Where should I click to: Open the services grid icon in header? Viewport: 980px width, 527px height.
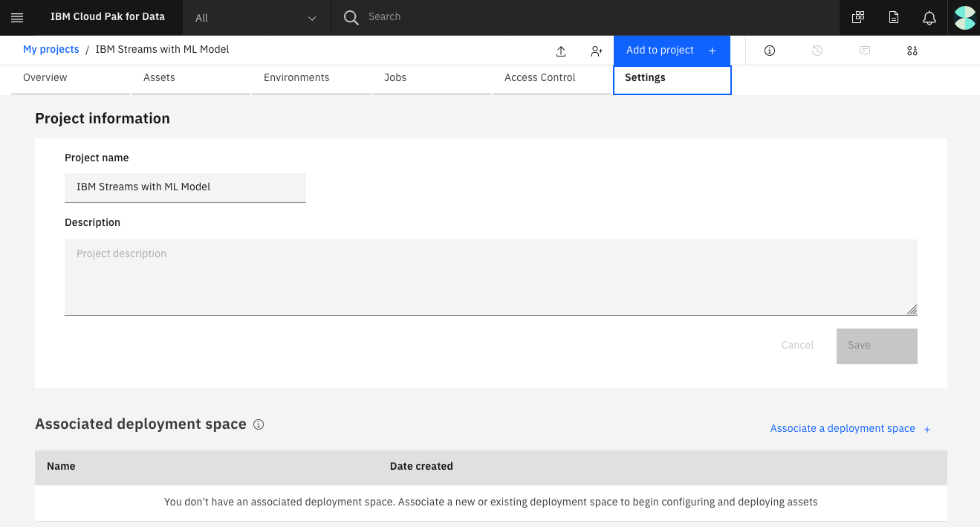pyautogui.click(x=858, y=17)
